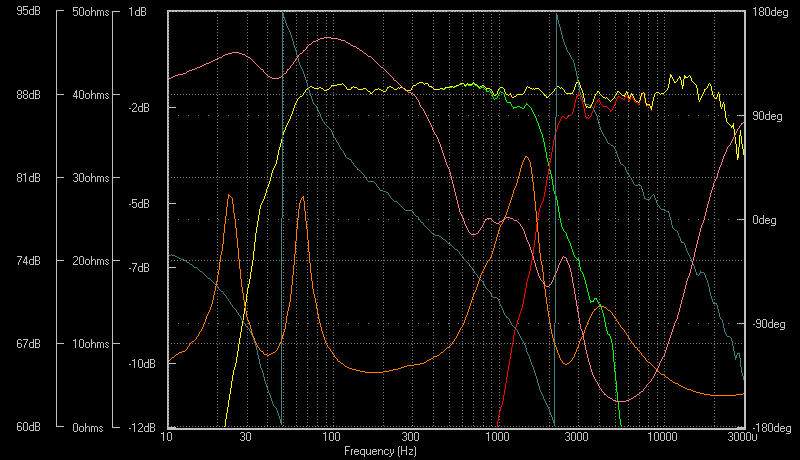The height and width of the screenshot is (460, 800).
Task: Click the 0deg phase label
Action: click(764, 220)
